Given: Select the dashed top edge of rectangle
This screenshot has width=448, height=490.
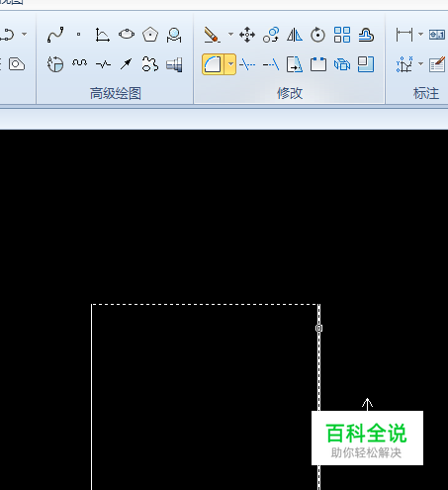Looking at the screenshot, I should [206, 305].
